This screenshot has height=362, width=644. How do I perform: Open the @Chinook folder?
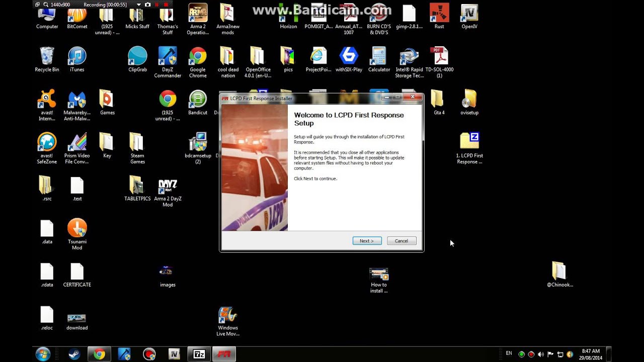coord(560,275)
